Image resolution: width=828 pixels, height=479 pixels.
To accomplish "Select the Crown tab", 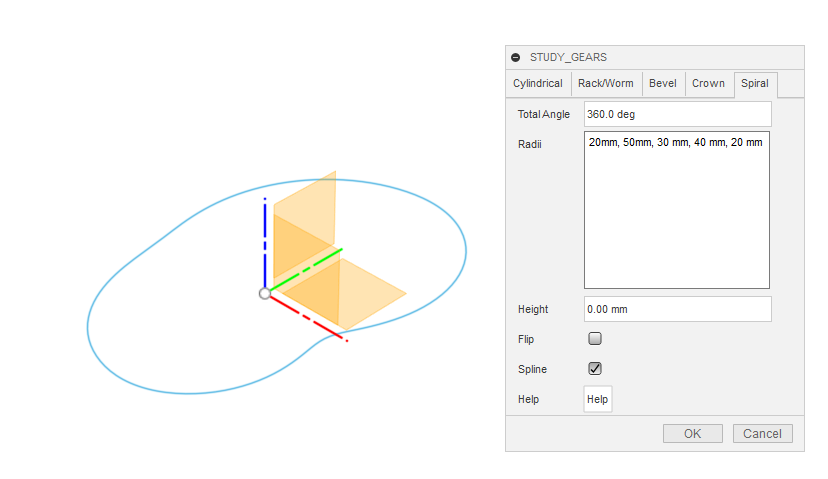I will tap(708, 84).
